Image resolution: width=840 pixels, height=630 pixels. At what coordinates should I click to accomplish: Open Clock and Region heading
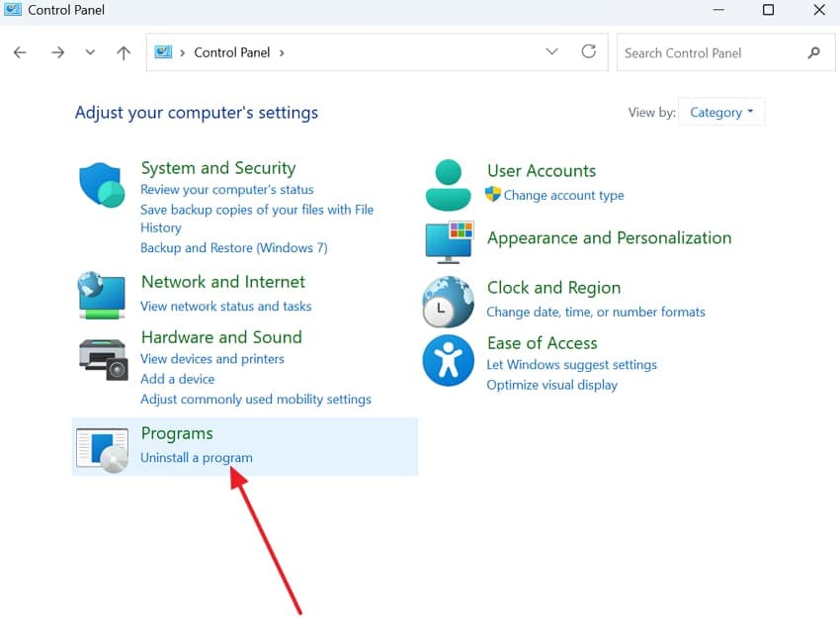click(553, 288)
